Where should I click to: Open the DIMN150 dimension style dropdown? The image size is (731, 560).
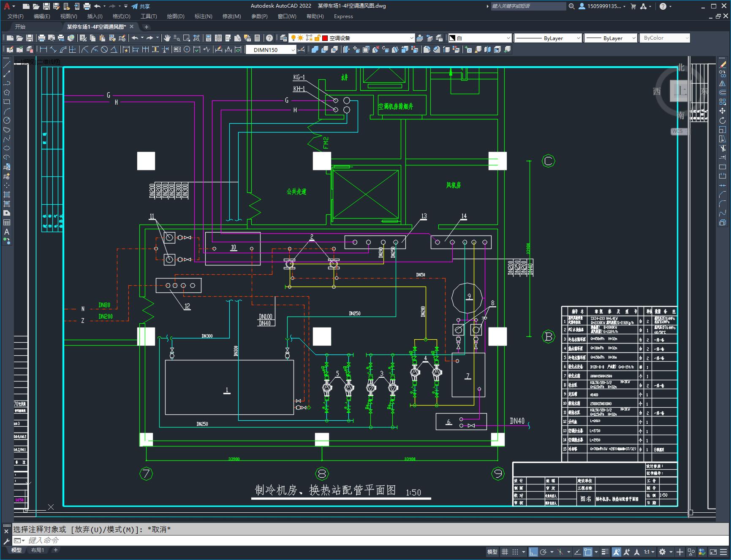coord(271,50)
